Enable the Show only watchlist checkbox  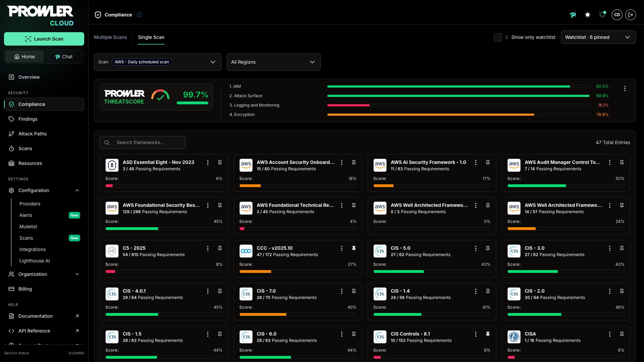498,37
